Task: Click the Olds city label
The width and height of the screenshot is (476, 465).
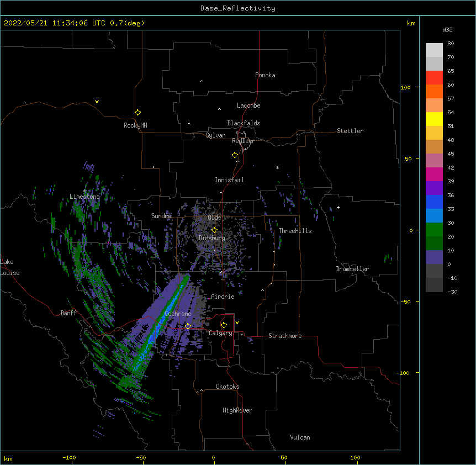Action: (x=214, y=218)
